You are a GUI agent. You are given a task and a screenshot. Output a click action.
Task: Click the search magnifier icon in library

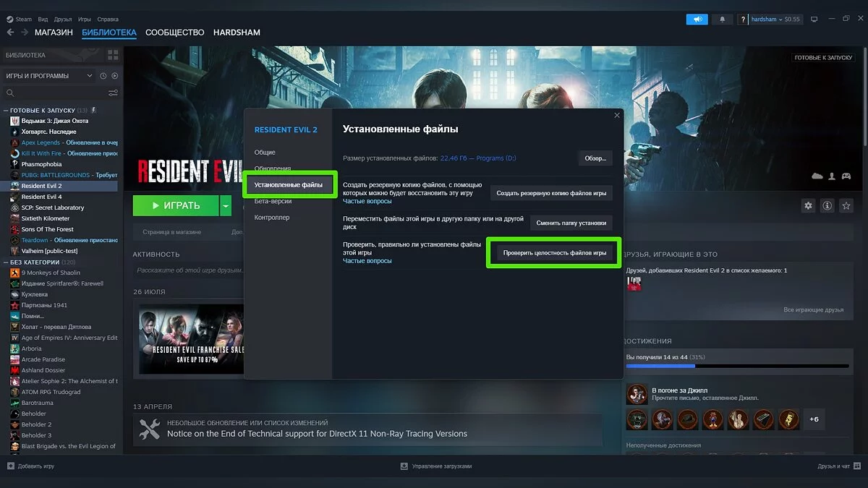point(10,93)
